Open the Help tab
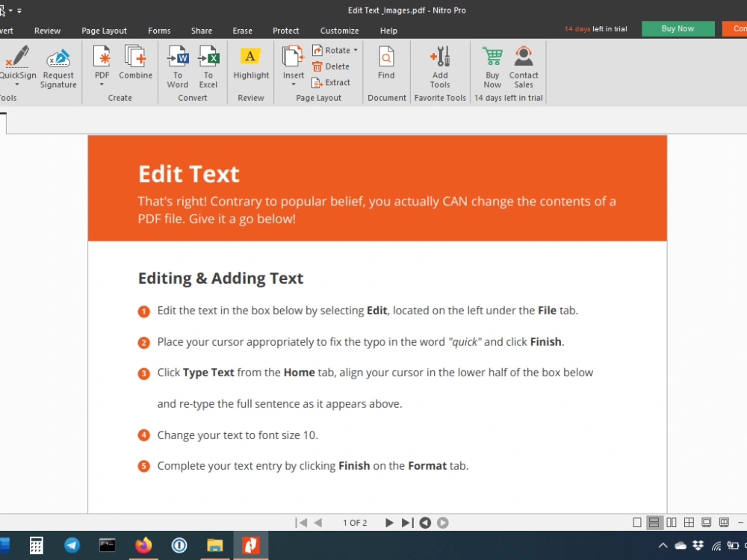This screenshot has width=747, height=560. click(x=388, y=31)
